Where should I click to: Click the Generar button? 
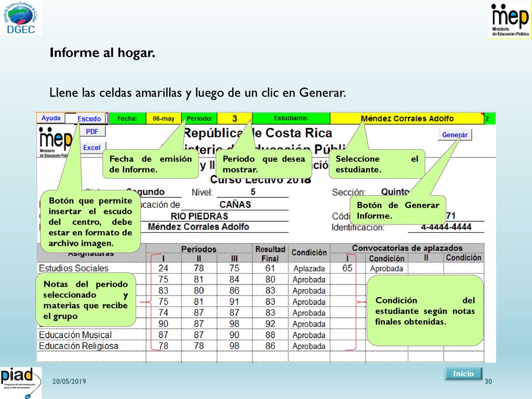(455, 135)
